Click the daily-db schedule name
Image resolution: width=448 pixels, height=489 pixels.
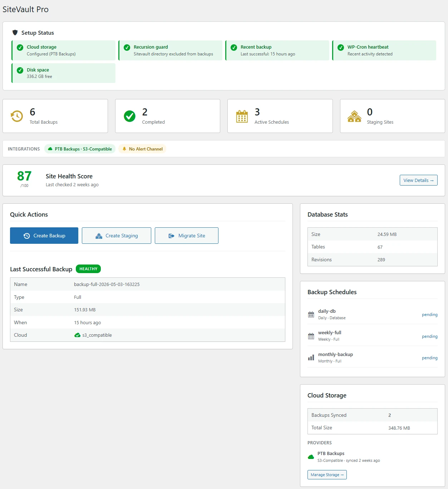tap(327, 311)
